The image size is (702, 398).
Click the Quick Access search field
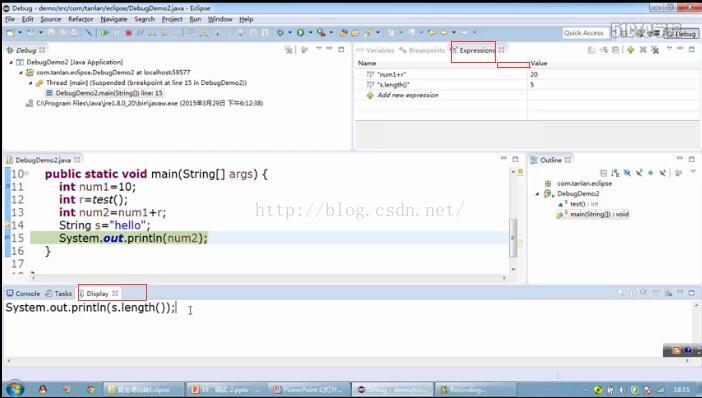click(x=584, y=33)
